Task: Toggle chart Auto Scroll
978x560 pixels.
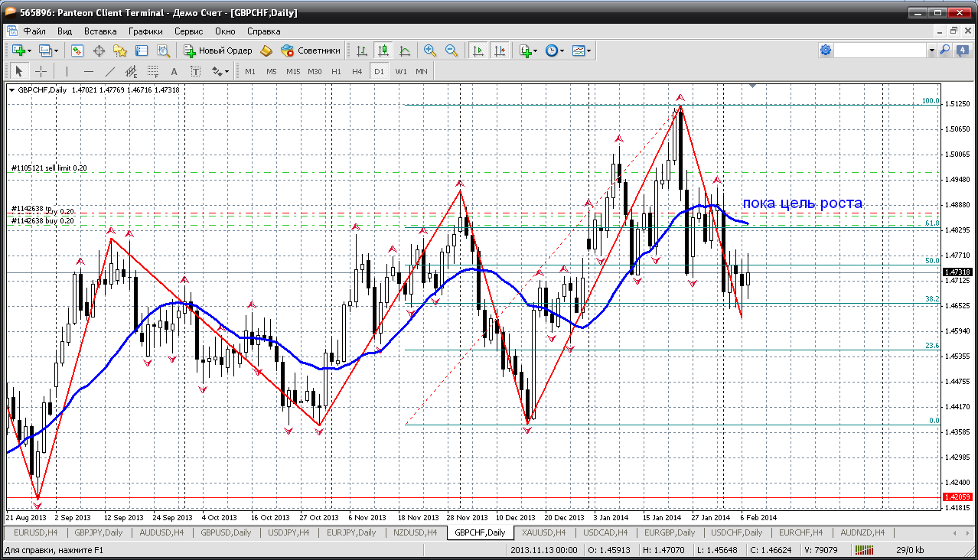Action: [x=478, y=50]
